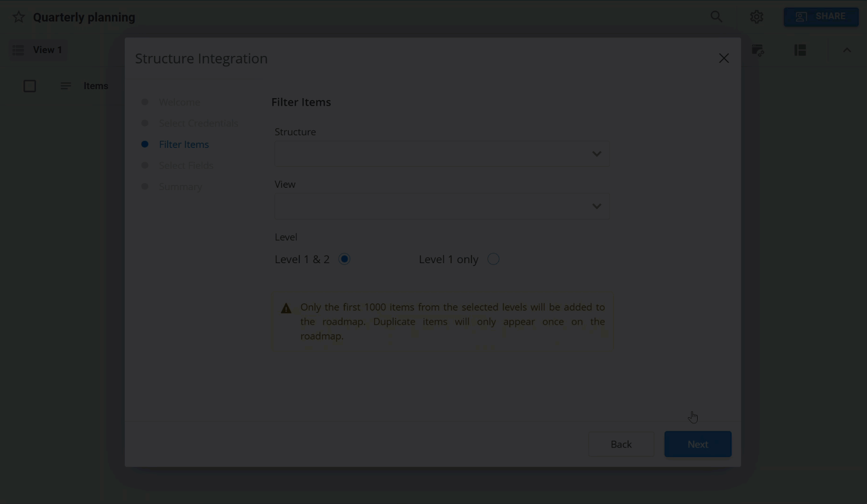The image size is (867, 504).
Task: Star the Quarterly planning roadmap as favorite
Action: pos(18,17)
